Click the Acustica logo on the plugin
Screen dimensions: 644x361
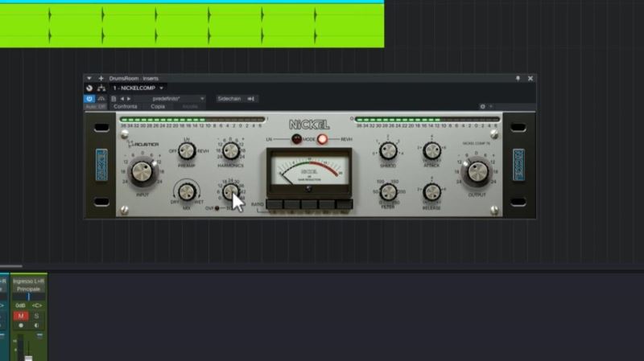click(143, 145)
